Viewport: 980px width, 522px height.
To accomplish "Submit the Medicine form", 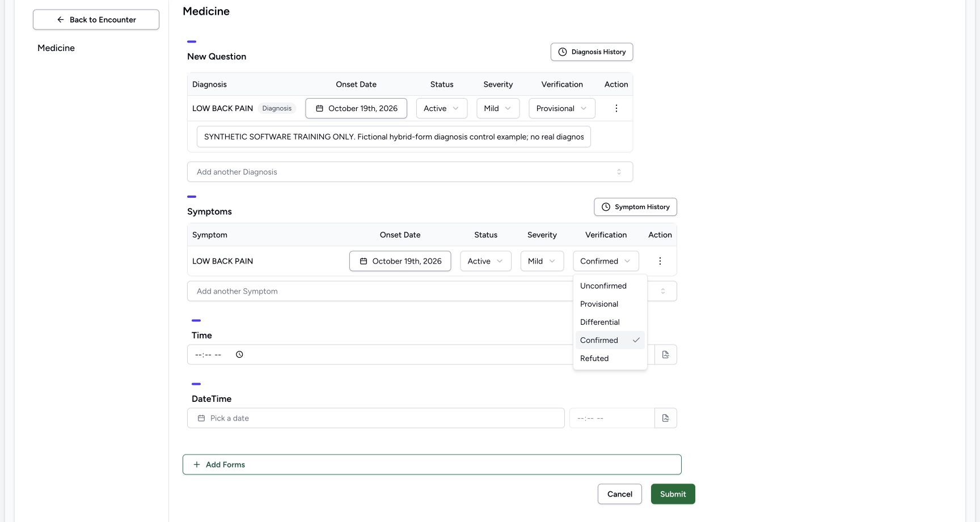I will click(673, 494).
